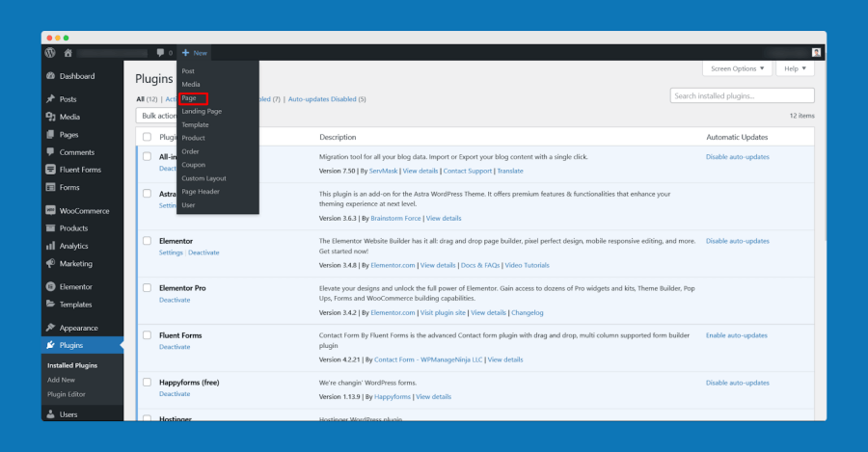Open Marketing megaphone icon in sidebar
Image resolution: width=868 pixels, height=452 pixels.
pos(51,263)
